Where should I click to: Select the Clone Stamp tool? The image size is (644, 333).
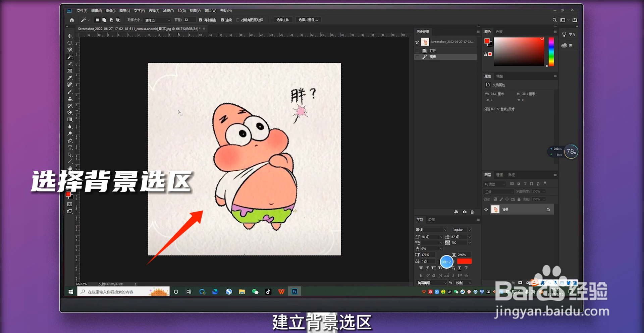click(70, 99)
